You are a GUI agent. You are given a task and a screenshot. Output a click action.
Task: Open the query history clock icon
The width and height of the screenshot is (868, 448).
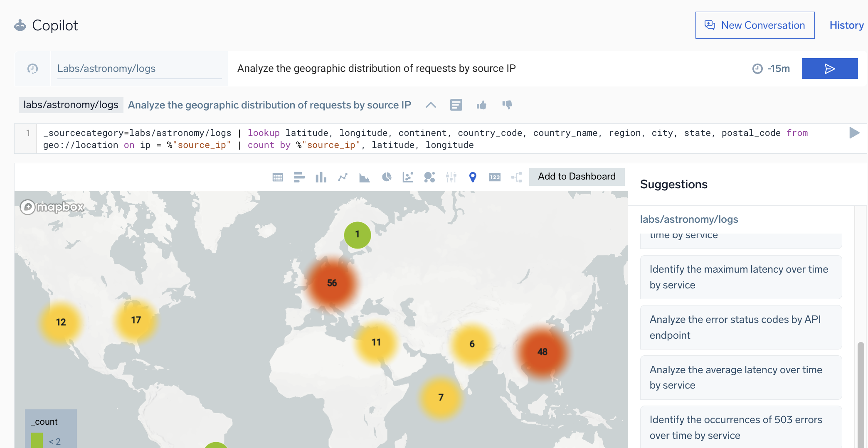[32, 69]
